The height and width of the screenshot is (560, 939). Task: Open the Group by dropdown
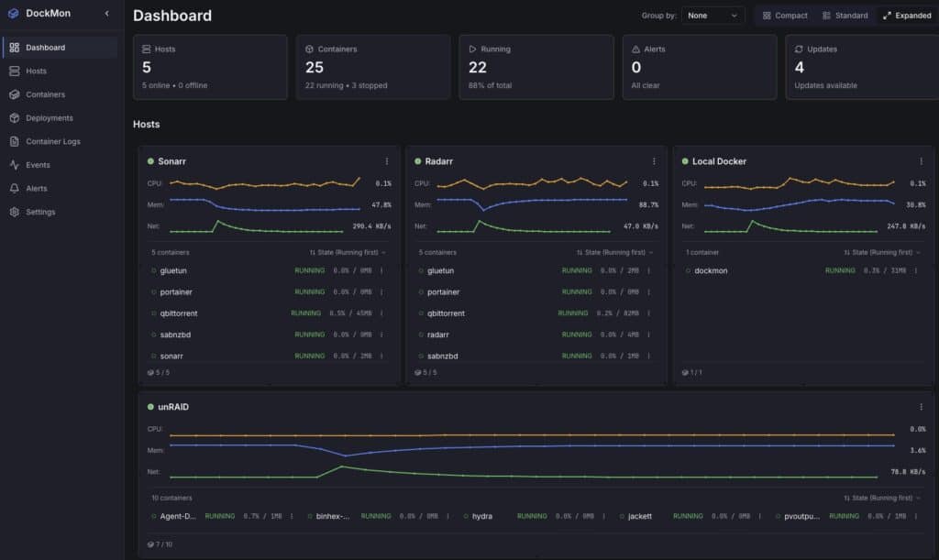coord(713,16)
